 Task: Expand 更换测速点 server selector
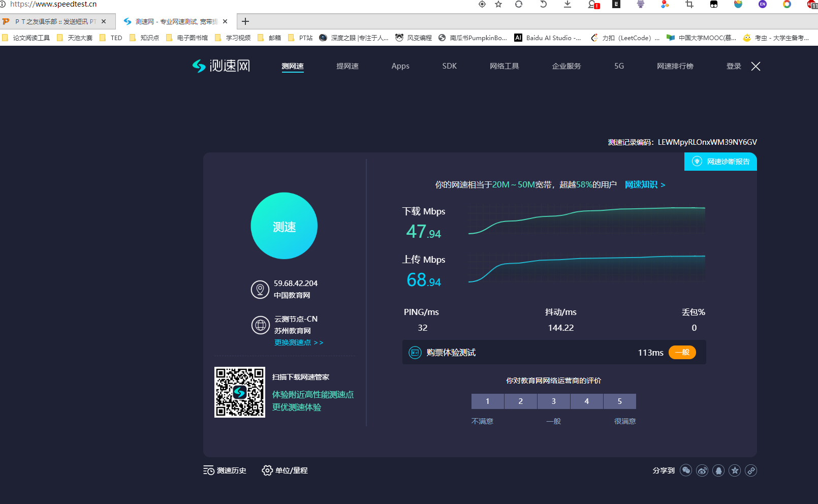pyautogui.click(x=299, y=342)
